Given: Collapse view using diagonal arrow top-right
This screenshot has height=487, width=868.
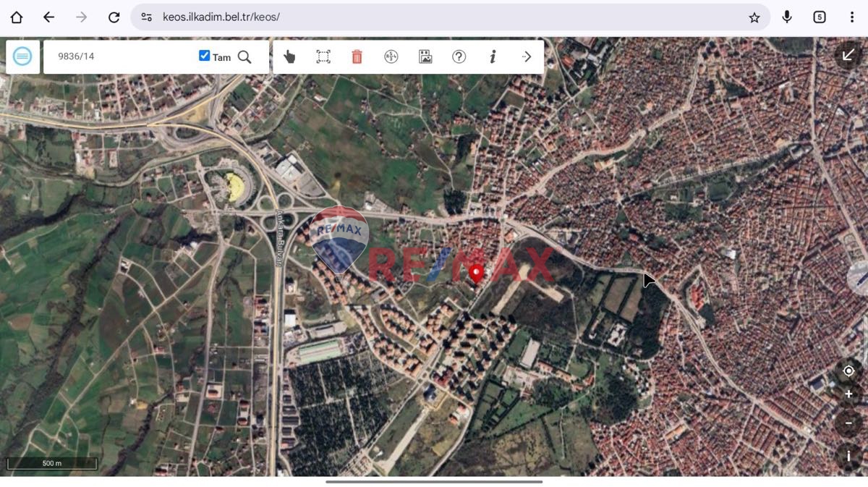Looking at the screenshot, I should click(x=847, y=54).
